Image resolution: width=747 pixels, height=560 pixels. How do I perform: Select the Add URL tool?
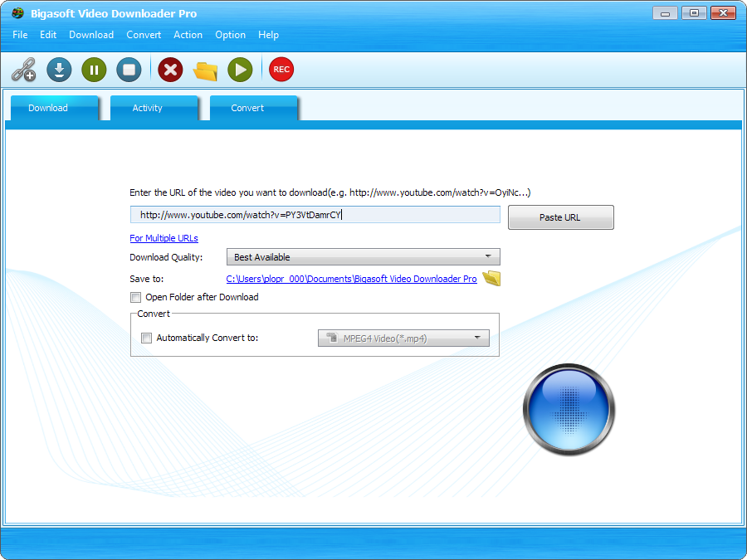[23, 70]
